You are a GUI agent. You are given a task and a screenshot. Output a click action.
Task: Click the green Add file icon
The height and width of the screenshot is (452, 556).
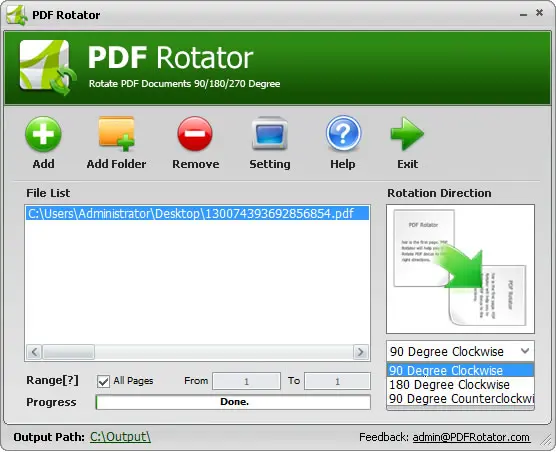click(43, 134)
